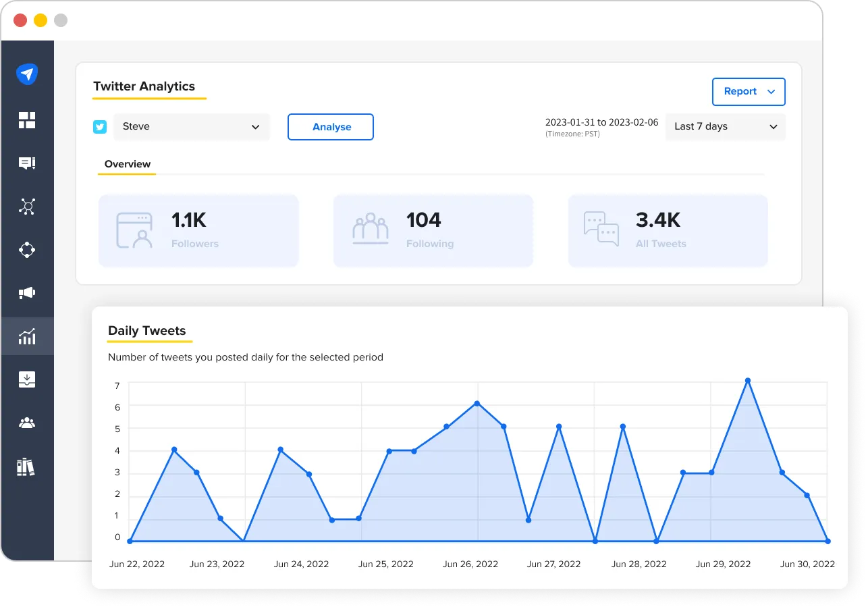Image resolution: width=868 pixels, height=609 pixels.
Task: Open the library icon at sidebar bottom
Action: click(27, 465)
